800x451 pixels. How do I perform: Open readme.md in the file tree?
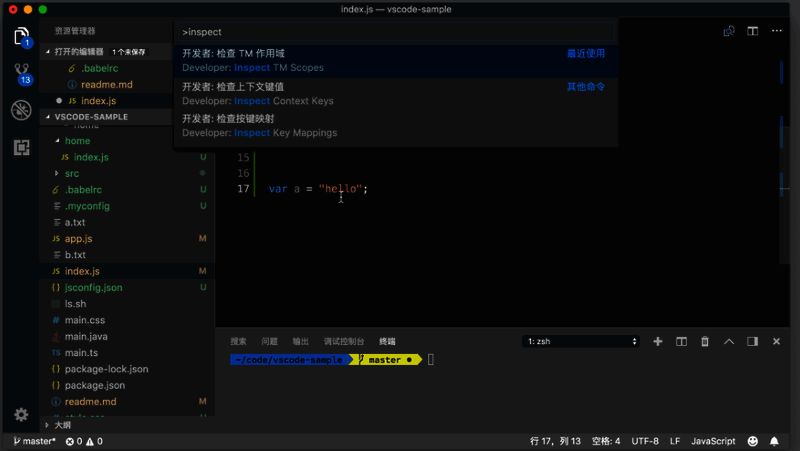[x=90, y=402]
